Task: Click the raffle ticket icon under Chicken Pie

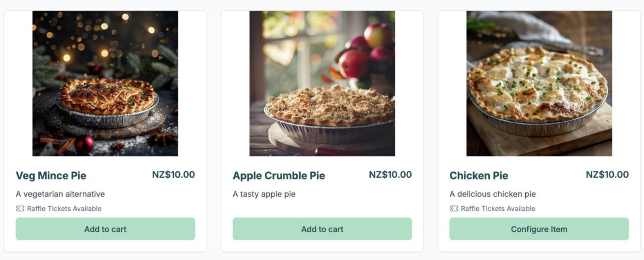Action: click(x=454, y=209)
